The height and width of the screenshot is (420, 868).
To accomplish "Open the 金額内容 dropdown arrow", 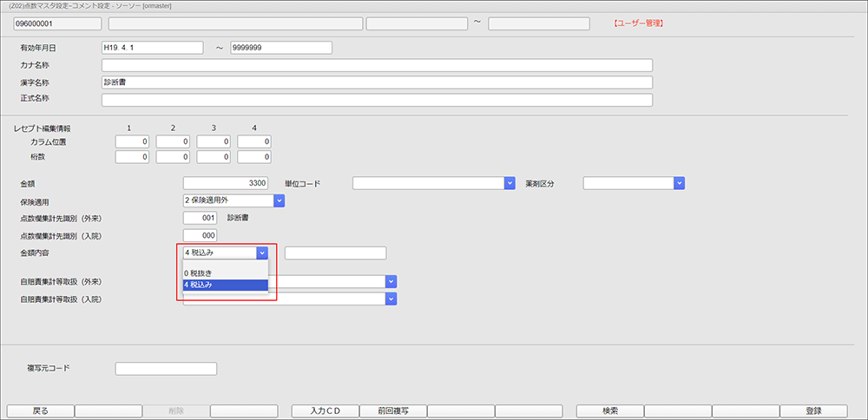I will pyautogui.click(x=262, y=253).
